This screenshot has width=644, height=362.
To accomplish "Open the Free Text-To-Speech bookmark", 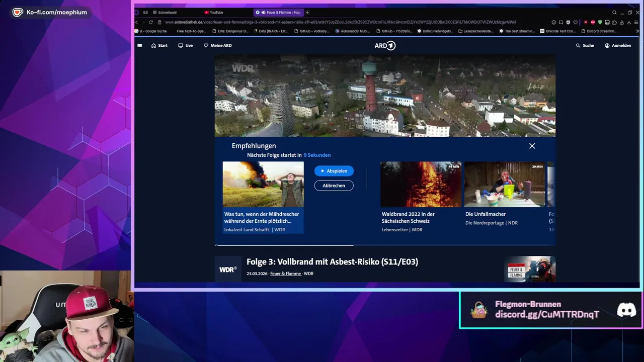I will pos(191,31).
